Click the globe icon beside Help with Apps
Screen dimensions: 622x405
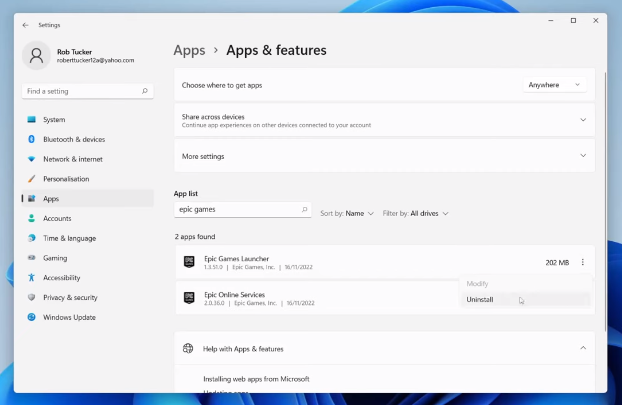pyautogui.click(x=188, y=349)
